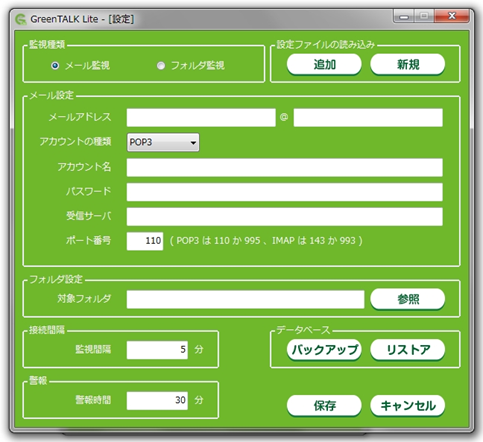This screenshot has width=483, height=442.
Task: Click the 参照 browse button
Action: (x=407, y=299)
